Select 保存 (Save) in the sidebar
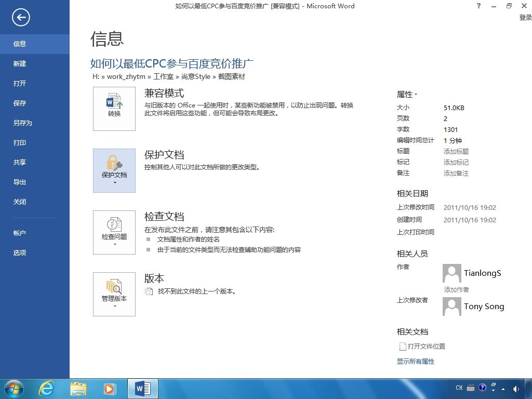Viewport: 532px width, 399px height. (35, 103)
